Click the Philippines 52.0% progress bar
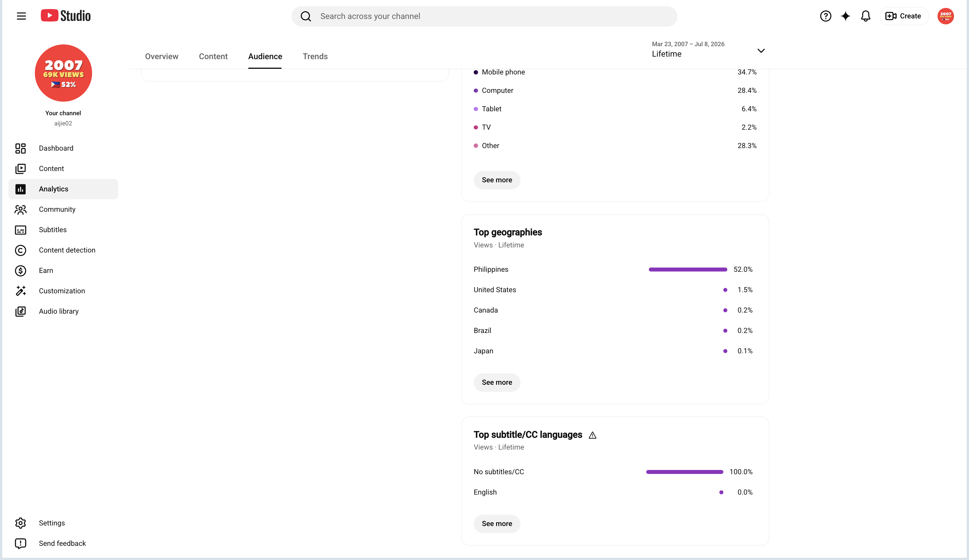969x560 pixels. [x=688, y=270]
